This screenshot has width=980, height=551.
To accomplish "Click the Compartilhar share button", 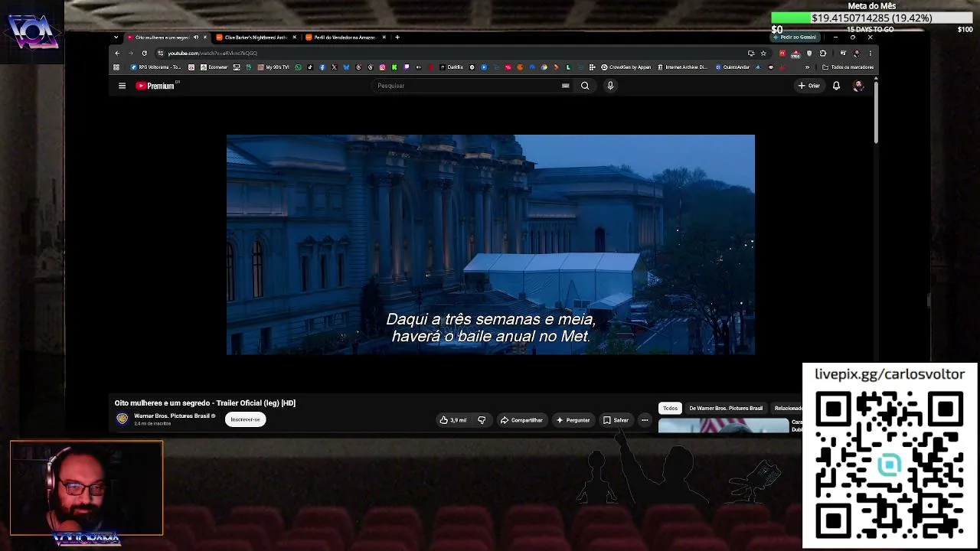I will tap(521, 420).
